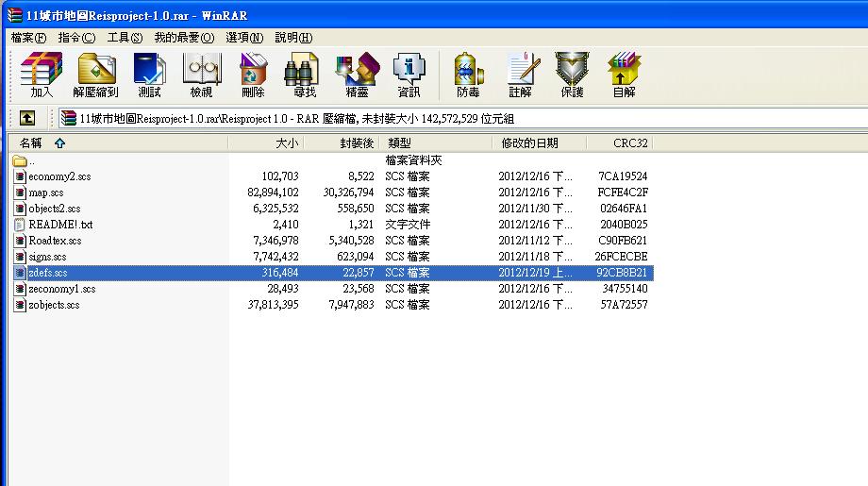Click the 註解 (Comment) toolbar icon

click(x=521, y=75)
